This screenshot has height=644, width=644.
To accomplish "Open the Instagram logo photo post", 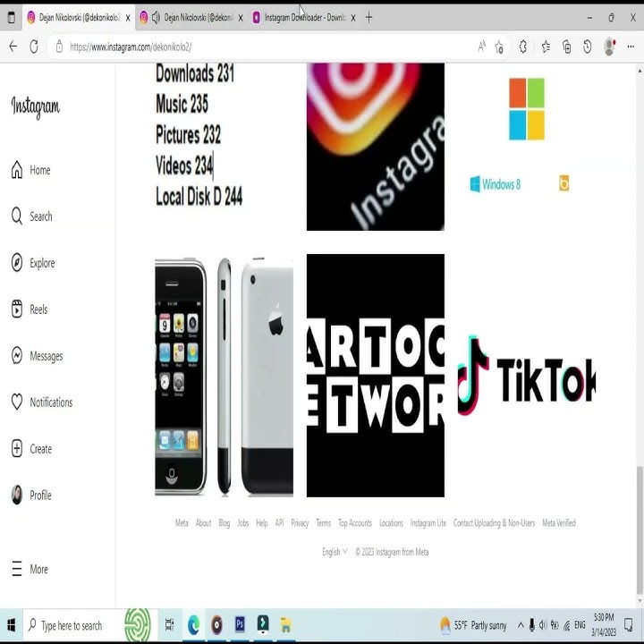I will tap(376, 147).
